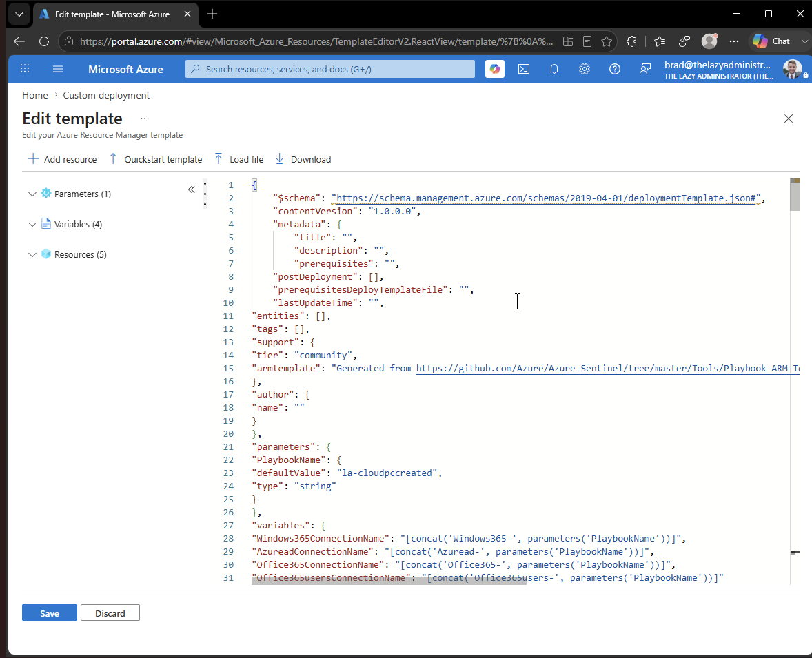This screenshot has height=658, width=812.
Task: Open Copilot Chat in browser
Action: click(x=771, y=41)
